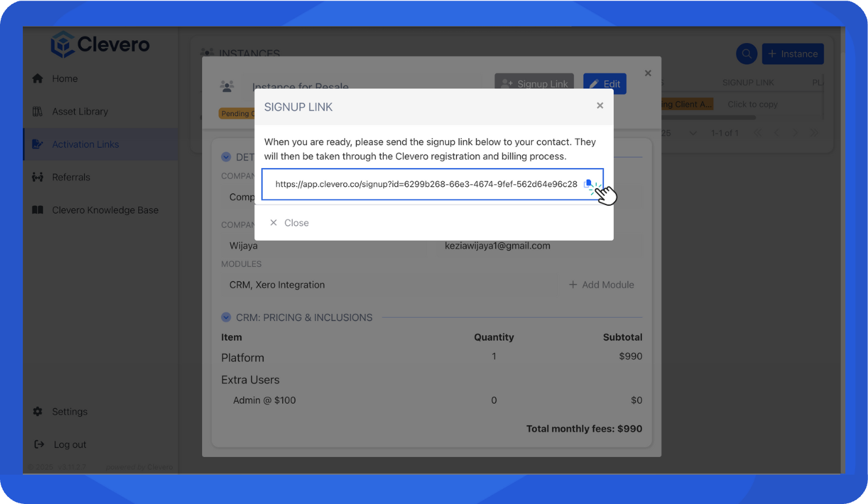Click the Clevero logo
This screenshot has height=504, width=868.
click(101, 45)
